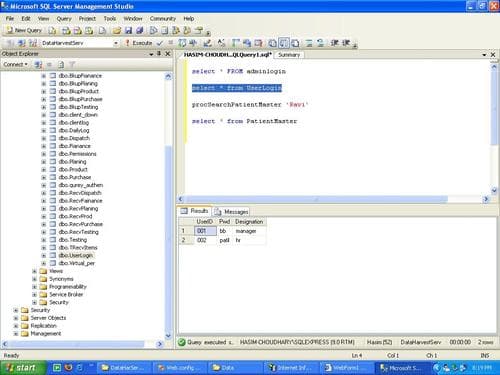Click the Parse query checkmark icon

(160, 43)
